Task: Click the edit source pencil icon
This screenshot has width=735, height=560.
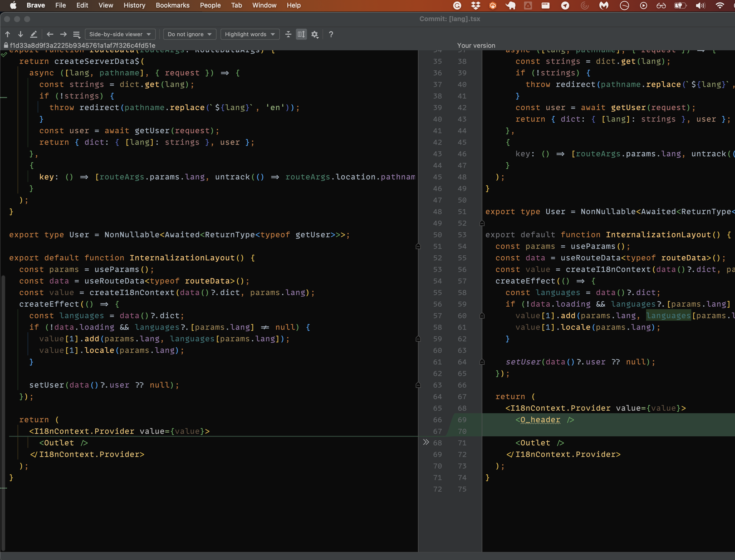Action: point(34,34)
